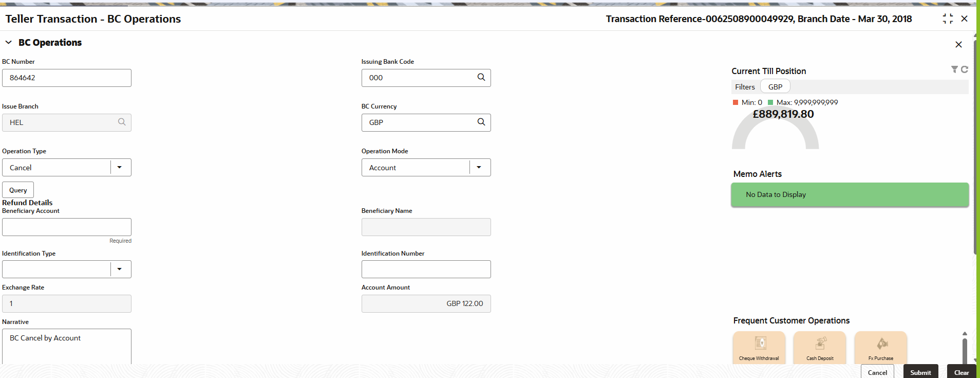Open the Current Till Position filter icon
Image resolution: width=980 pixels, height=378 pixels.
954,69
